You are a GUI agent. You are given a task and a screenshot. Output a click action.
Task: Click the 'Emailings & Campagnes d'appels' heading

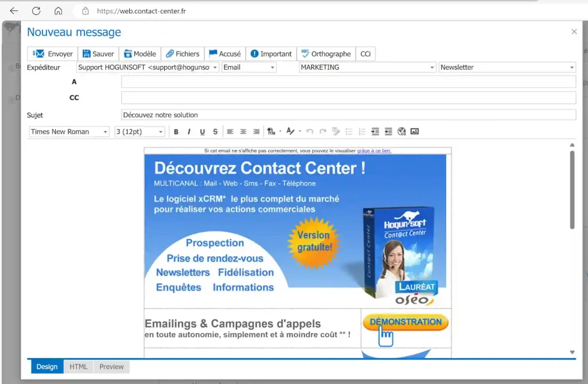233,323
